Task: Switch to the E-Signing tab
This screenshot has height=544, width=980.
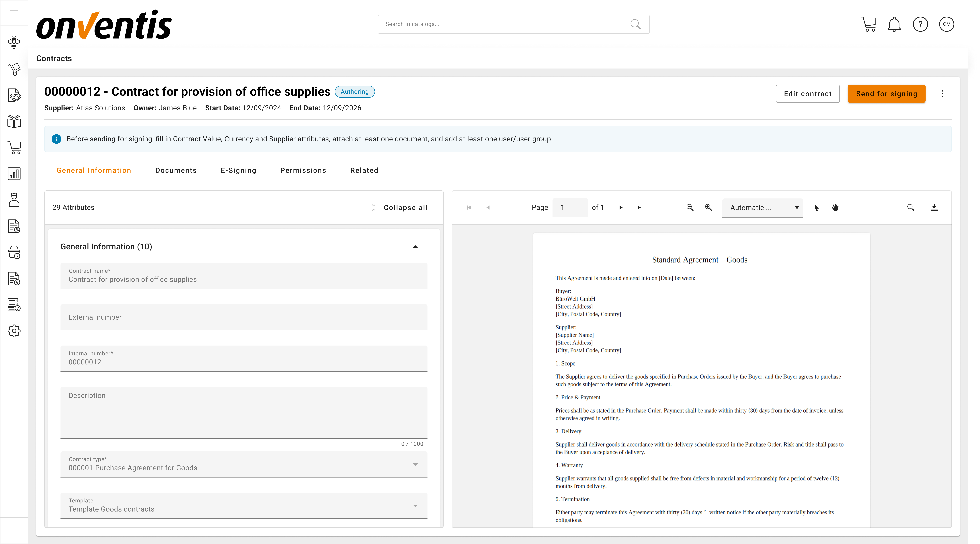Action: [x=239, y=170]
